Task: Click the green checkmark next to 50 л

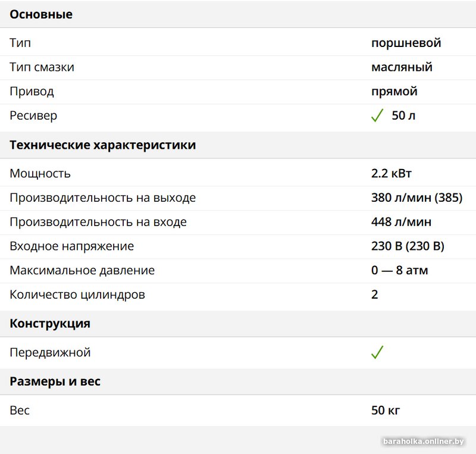Action: (377, 116)
